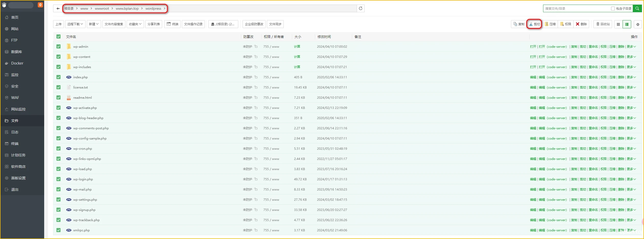
Task: Click the php icon of wp-login.php
Action: [69, 179]
